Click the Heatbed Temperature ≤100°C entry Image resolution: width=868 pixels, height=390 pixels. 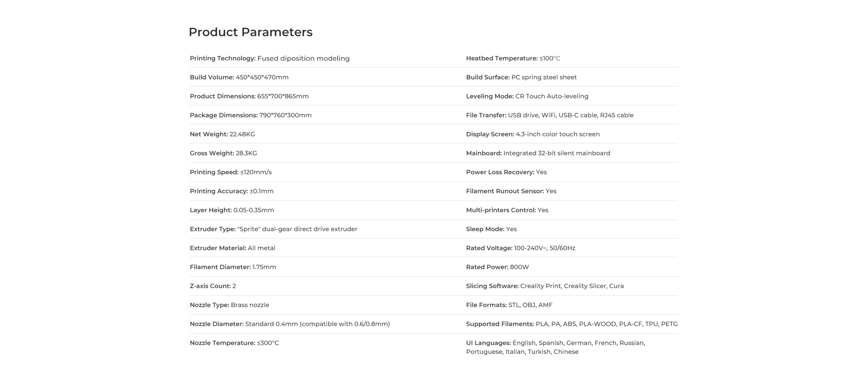tap(513, 58)
